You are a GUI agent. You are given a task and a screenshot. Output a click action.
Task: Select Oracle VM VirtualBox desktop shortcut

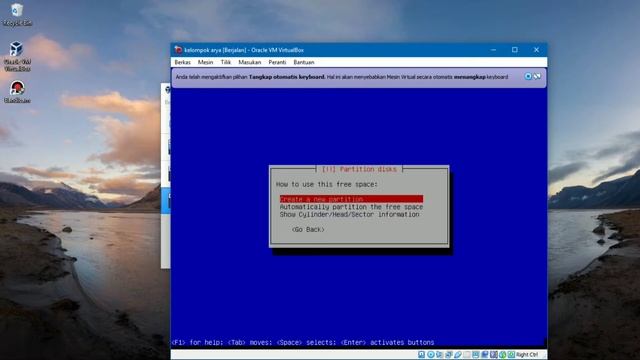17,56
